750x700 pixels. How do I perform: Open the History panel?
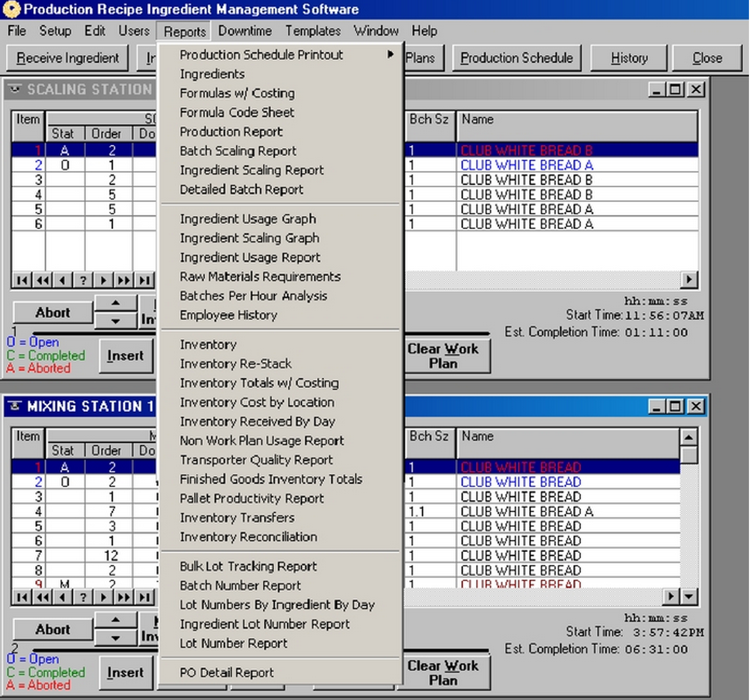click(x=628, y=58)
